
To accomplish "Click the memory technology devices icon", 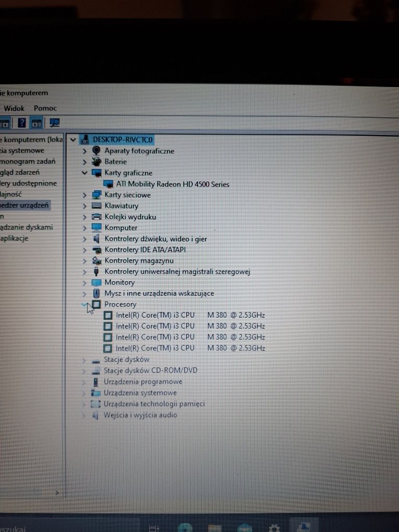I will 95,404.
